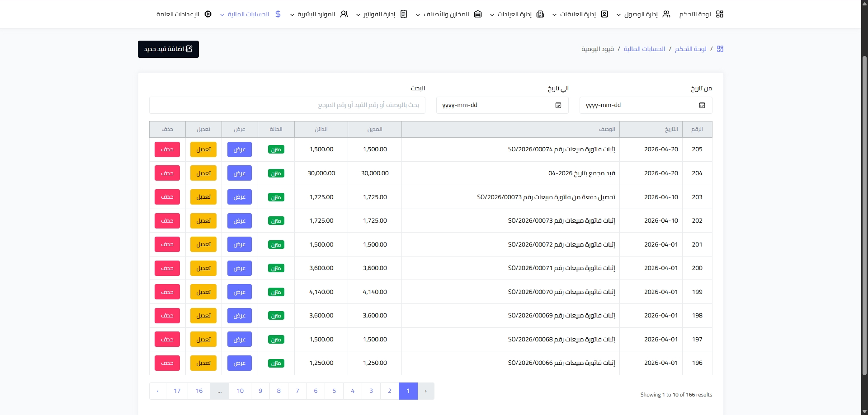Click حذف button for entry 203

[167, 197]
